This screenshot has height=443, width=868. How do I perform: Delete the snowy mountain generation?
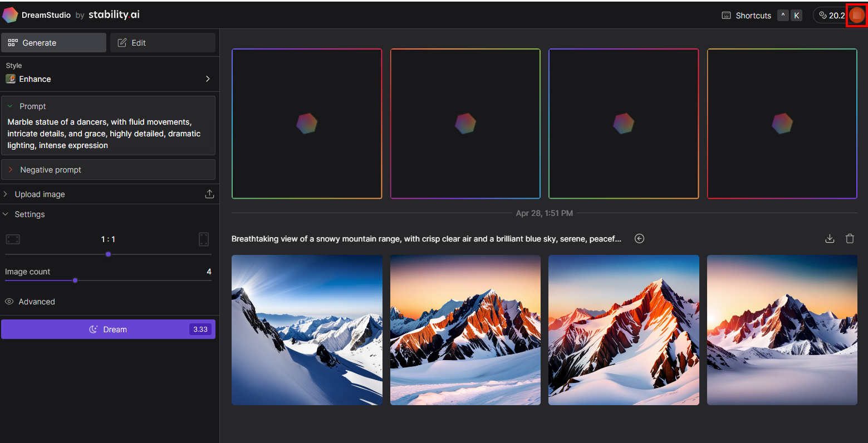[x=850, y=239]
